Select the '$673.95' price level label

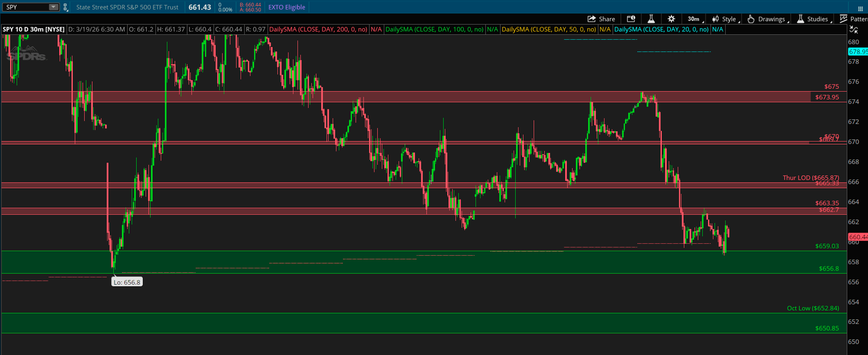point(827,97)
